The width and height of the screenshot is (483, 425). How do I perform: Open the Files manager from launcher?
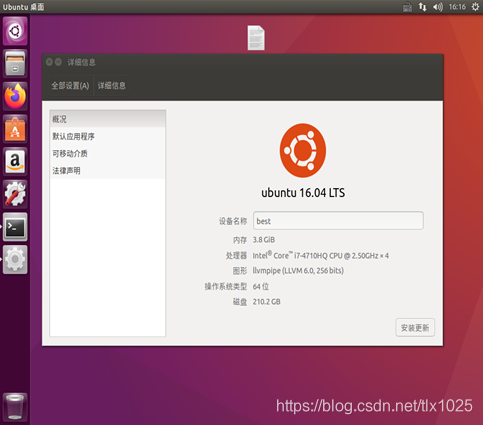pyautogui.click(x=15, y=63)
